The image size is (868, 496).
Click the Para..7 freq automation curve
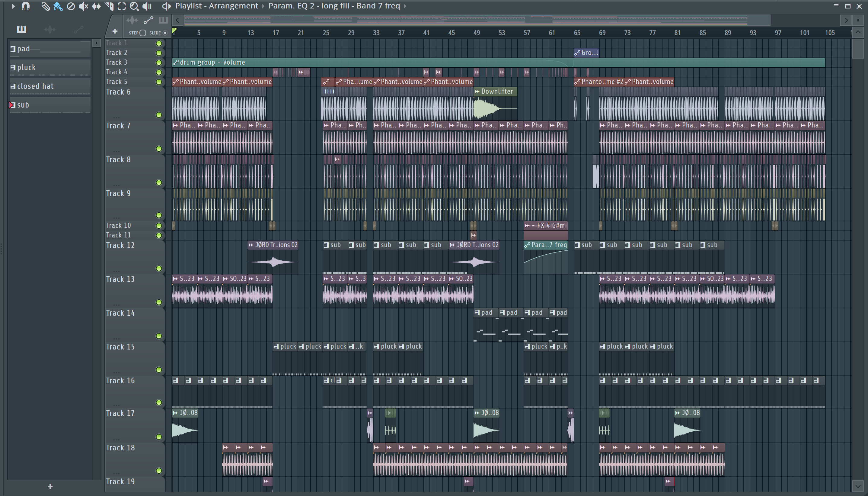point(545,261)
